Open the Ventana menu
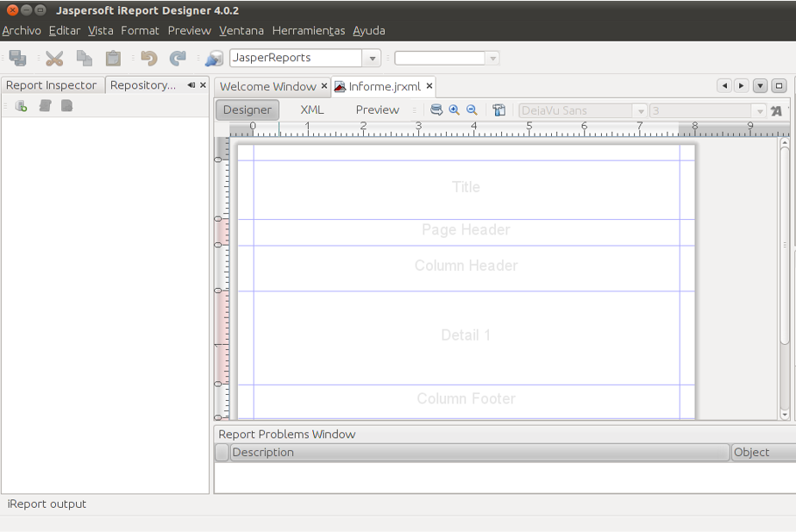The image size is (796, 532). 241,30
